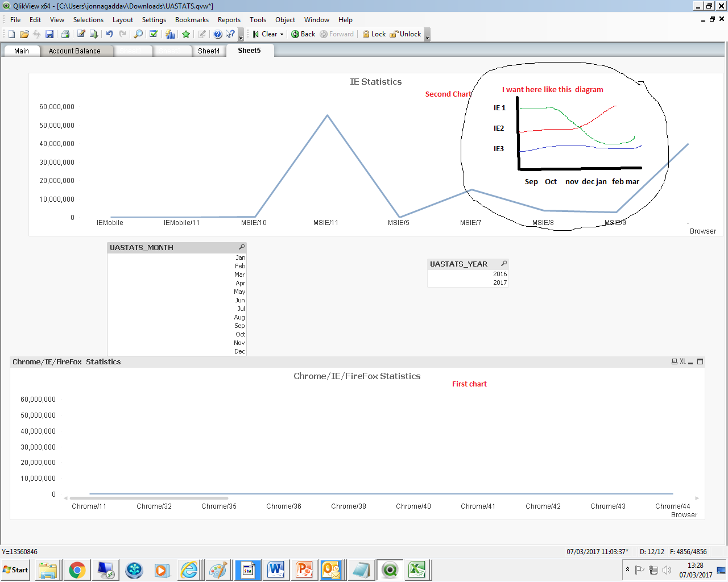Add a bookmark with the star icon
The height and width of the screenshot is (582, 728).
tap(186, 34)
